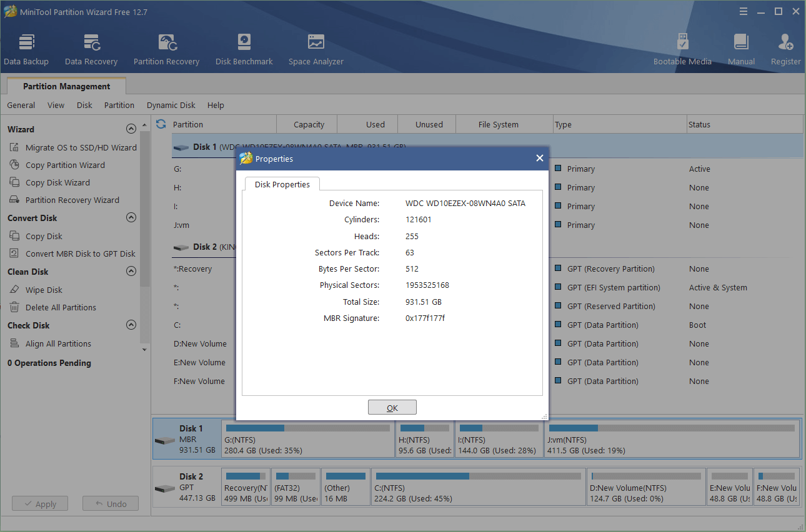
Task: Open Space Analyzer
Action: point(316,49)
